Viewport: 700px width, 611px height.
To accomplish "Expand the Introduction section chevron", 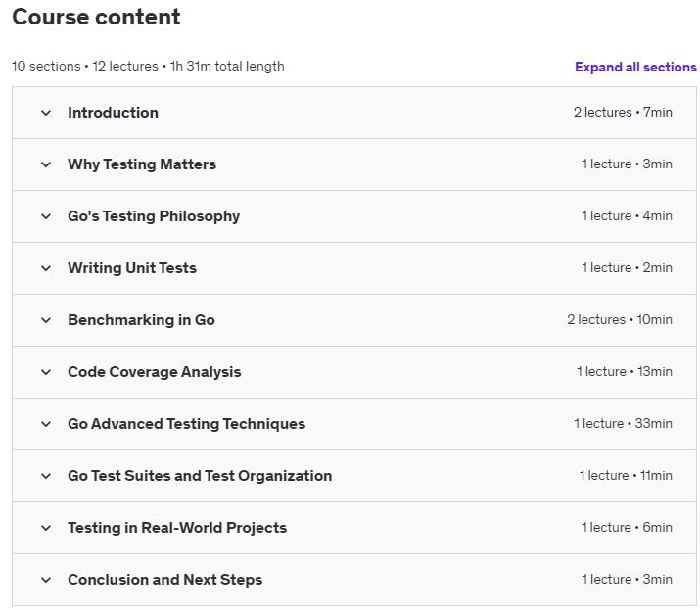I will 46,113.
